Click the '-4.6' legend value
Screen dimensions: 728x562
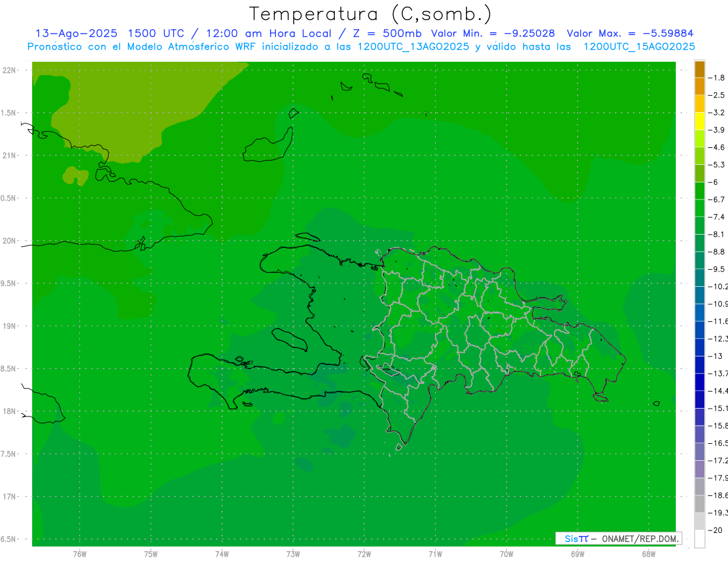click(717, 147)
